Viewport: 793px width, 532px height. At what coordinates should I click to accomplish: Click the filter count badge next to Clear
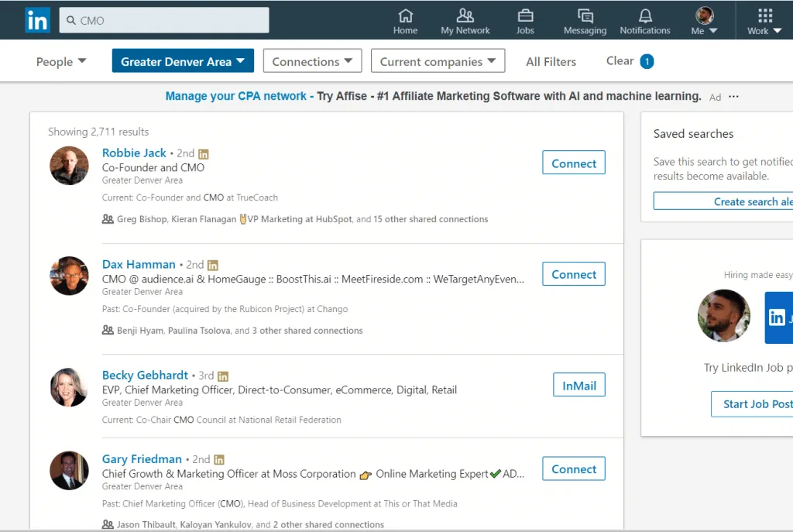pyautogui.click(x=647, y=61)
